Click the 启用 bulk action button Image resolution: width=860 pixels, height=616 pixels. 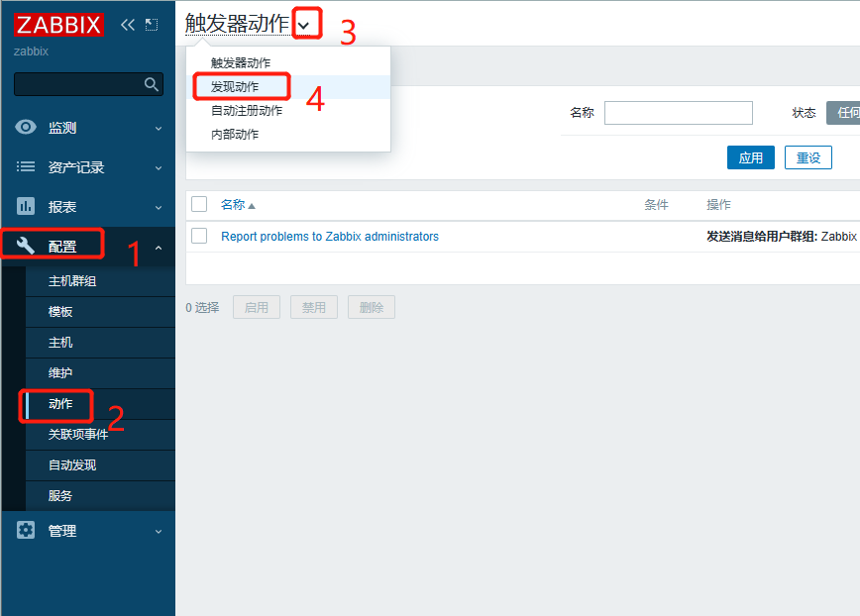click(257, 307)
